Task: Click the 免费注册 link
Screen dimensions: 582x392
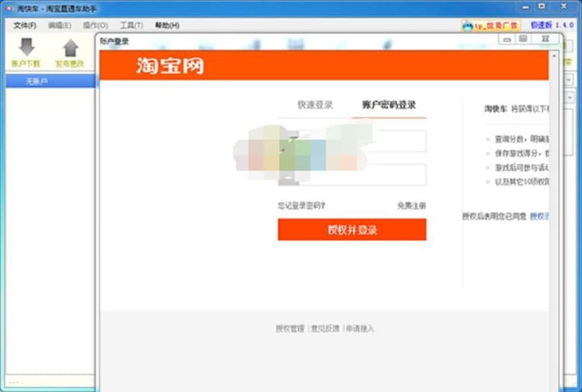Action: (x=411, y=205)
